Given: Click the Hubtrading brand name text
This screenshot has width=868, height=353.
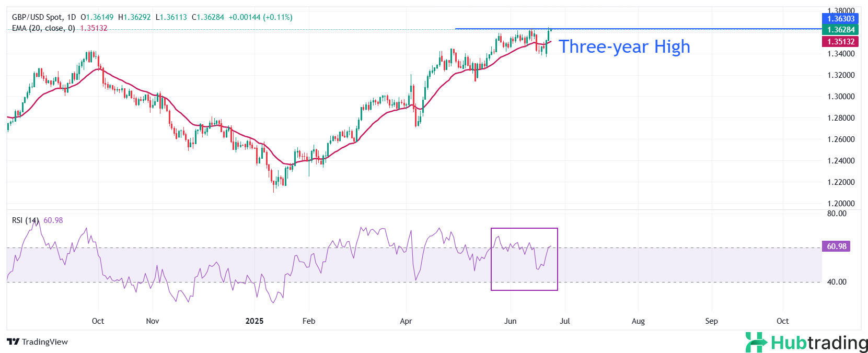Looking at the screenshot, I should pos(819,343).
